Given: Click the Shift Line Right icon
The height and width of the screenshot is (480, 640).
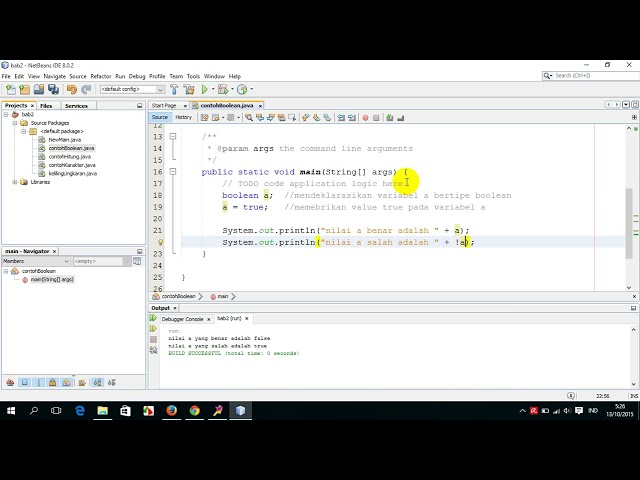Looking at the screenshot, I should [x=351, y=118].
